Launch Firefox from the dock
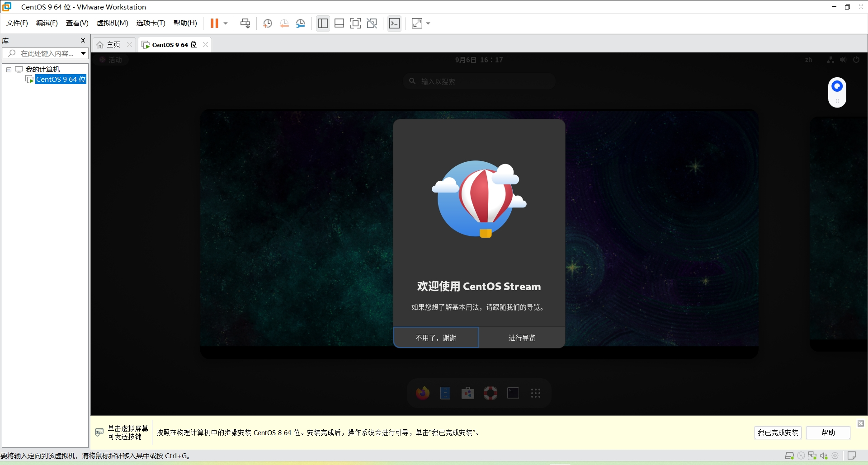Viewport: 868px width, 465px height. tap(423, 393)
